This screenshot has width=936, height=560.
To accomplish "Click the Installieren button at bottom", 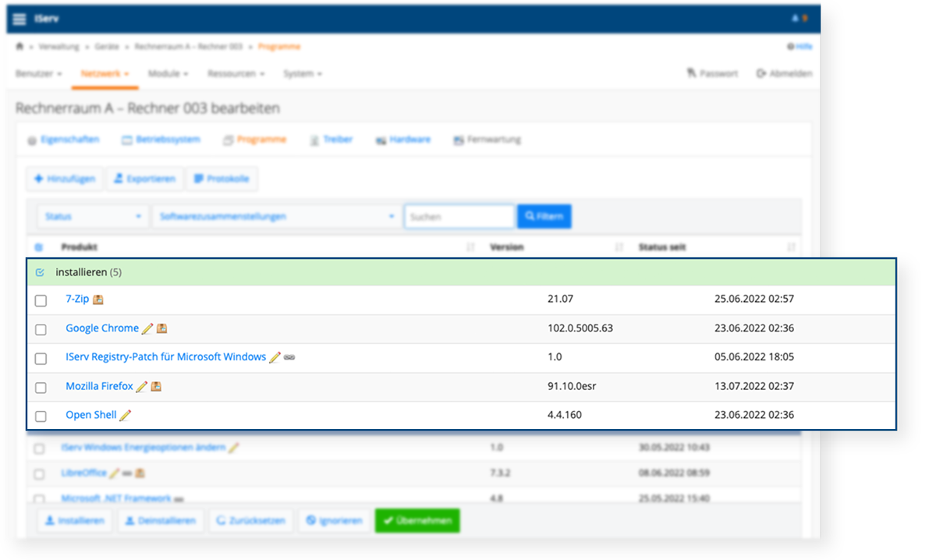I will coord(75,520).
